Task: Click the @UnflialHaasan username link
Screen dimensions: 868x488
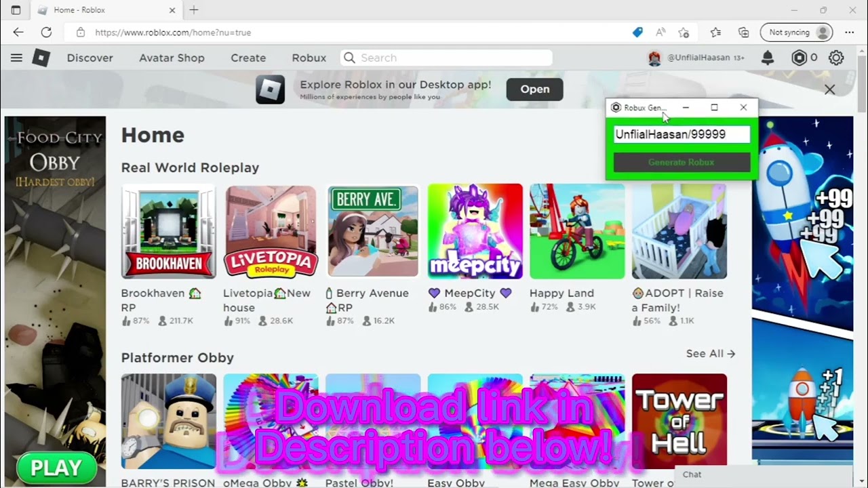Action: [x=699, y=58]
